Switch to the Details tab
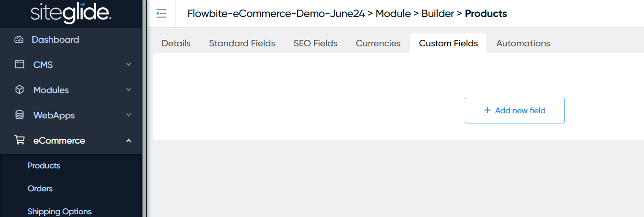Image resolution: width=644 pixels, height=217 pixels. click(176, 44)
